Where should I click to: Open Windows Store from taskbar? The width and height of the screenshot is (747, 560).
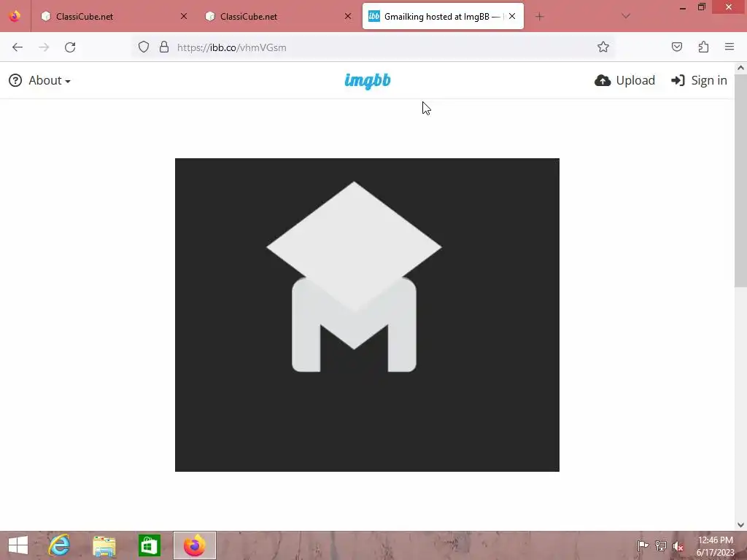click(149, 545)
